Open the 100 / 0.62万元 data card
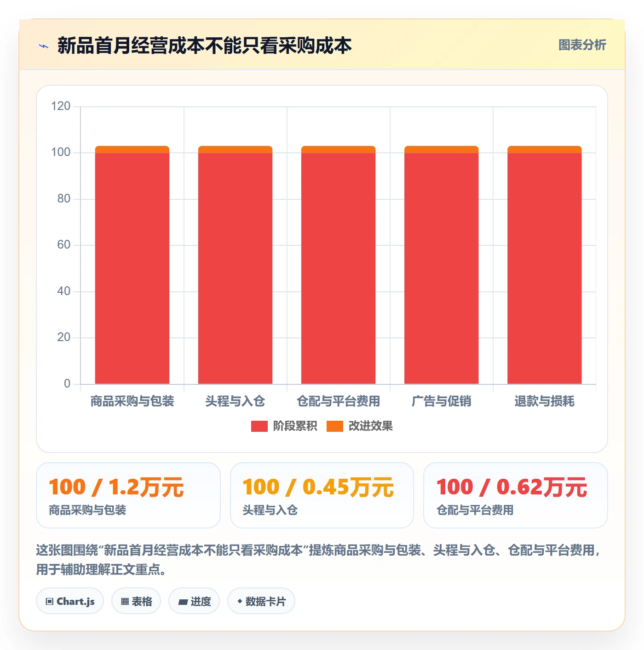 [x=516, y=495]
